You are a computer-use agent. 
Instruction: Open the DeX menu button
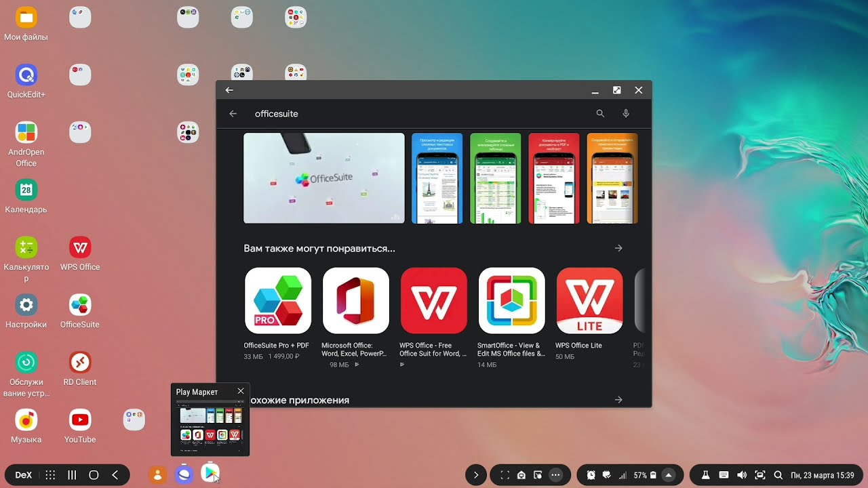click(24, 475)
